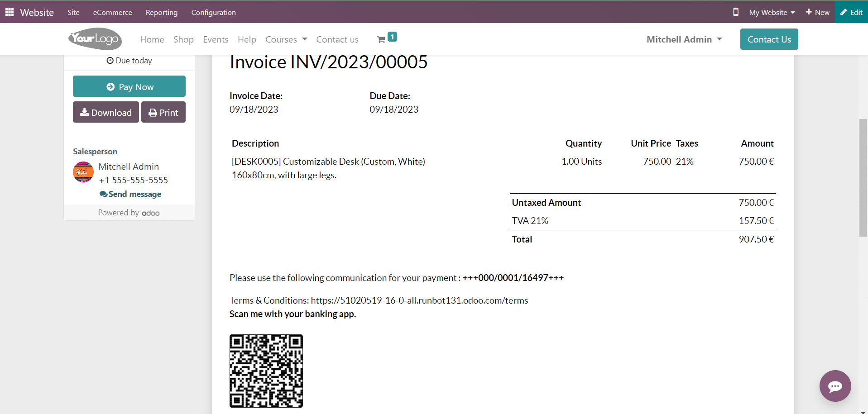Click the New button with plus icon
868x414 pixels.
click(x=818, y=12)
